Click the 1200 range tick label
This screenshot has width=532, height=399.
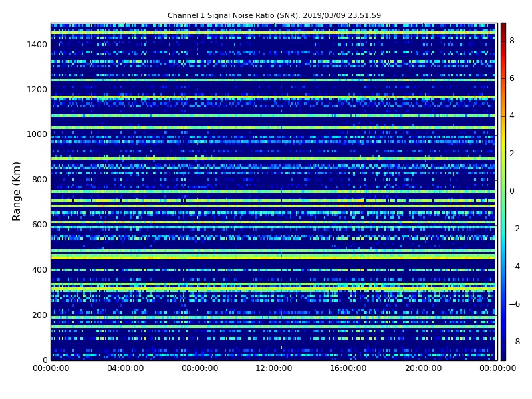(x=37, y=90)
